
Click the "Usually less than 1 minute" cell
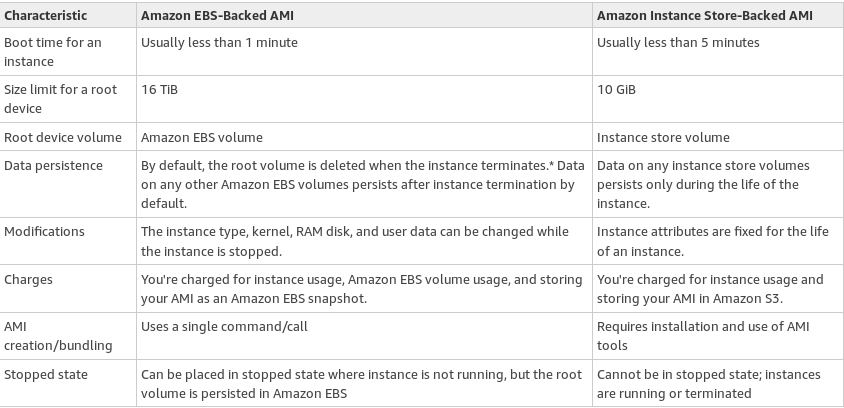(219, 43)
